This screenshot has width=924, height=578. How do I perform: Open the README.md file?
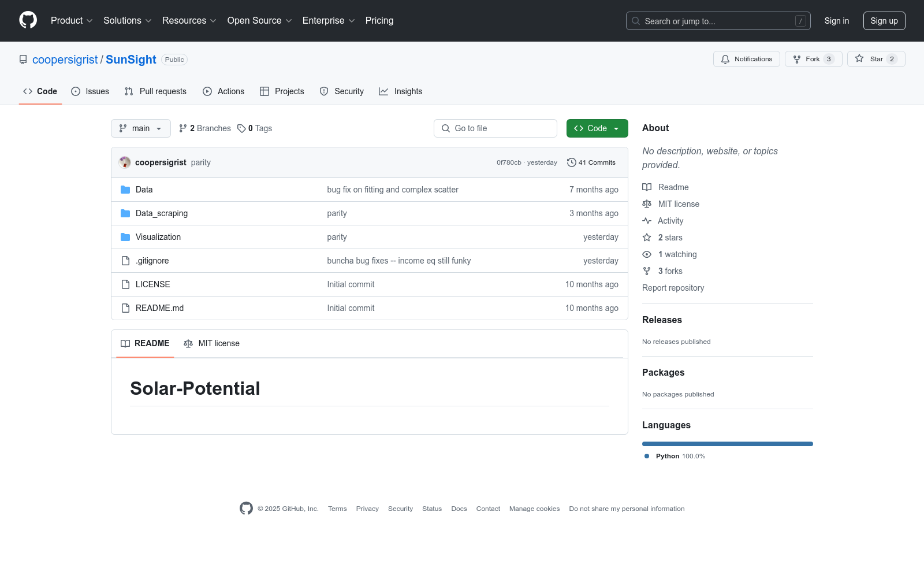(159, 308)
